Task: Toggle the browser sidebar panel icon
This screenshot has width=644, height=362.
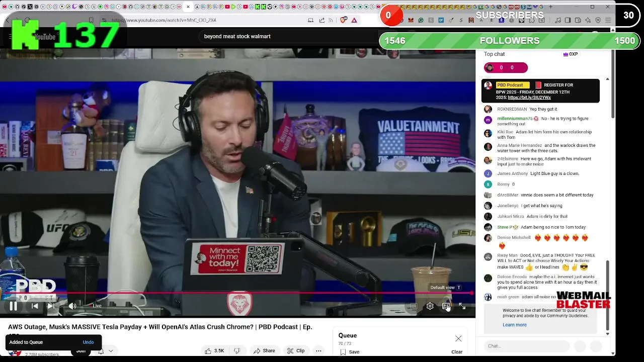Action: tap(568, 20)
